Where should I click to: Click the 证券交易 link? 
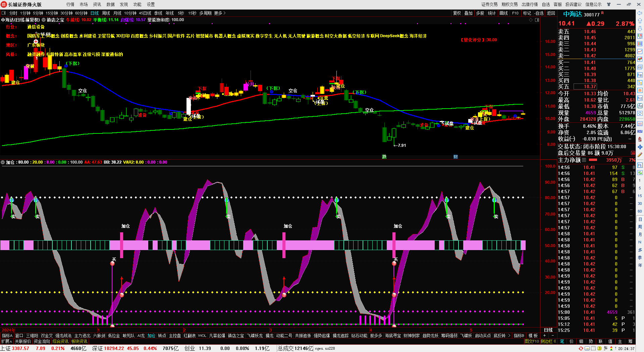[x=489, y=4]
